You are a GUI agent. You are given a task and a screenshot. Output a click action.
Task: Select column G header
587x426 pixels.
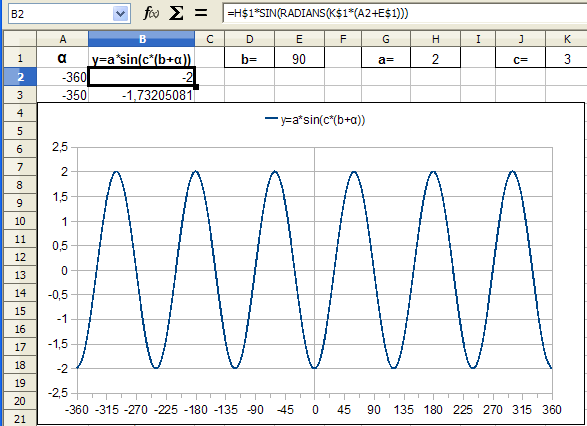click(x=386, y=39)
